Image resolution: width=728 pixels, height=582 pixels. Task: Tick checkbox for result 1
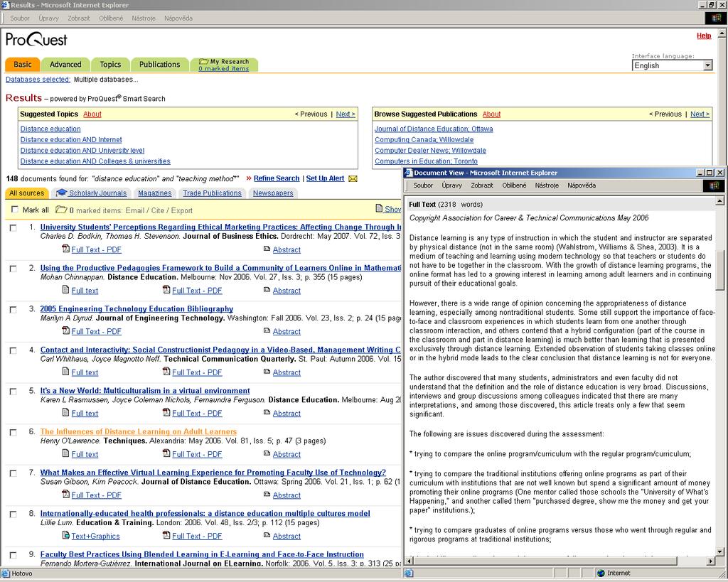[x=13, y=228]
